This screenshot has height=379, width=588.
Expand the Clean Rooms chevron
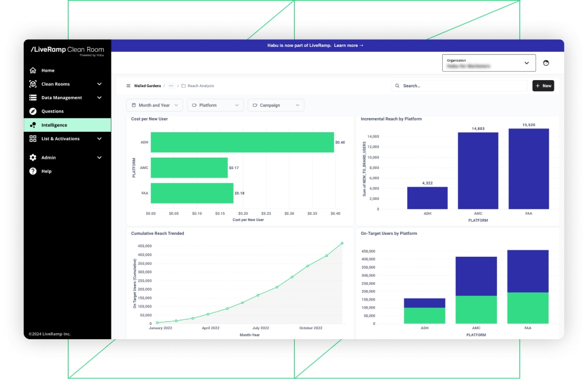pos(99,84)
